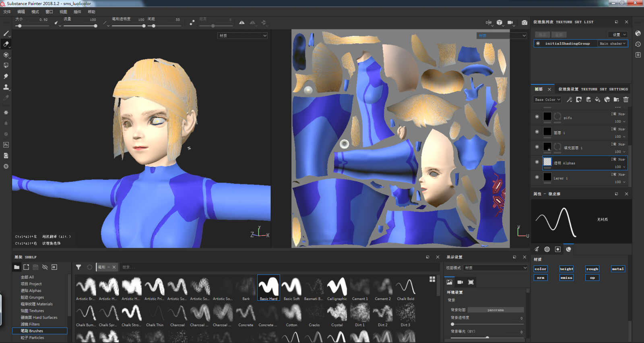Hide the pifu layer
This screenshot has height=343, width=644.
537,117
